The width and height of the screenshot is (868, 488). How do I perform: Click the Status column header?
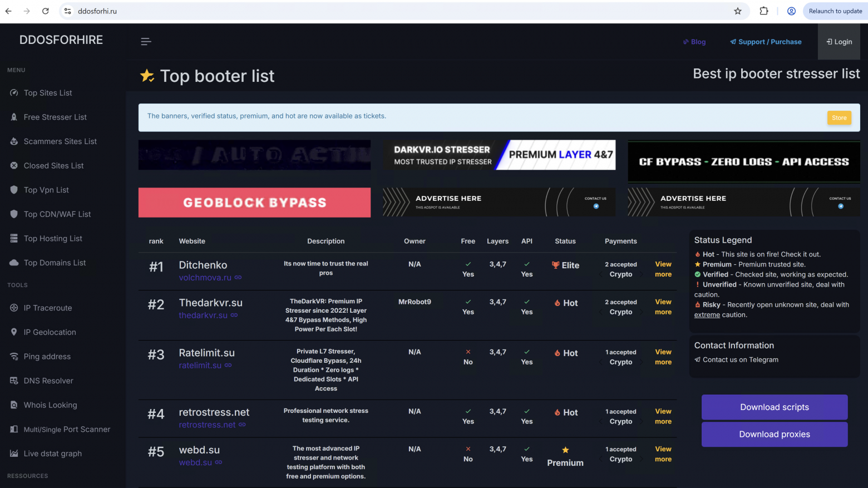(565, 241)
